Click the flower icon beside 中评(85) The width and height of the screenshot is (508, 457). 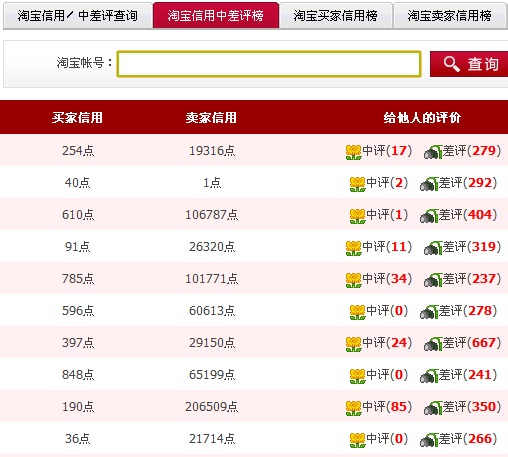point(353,408)
